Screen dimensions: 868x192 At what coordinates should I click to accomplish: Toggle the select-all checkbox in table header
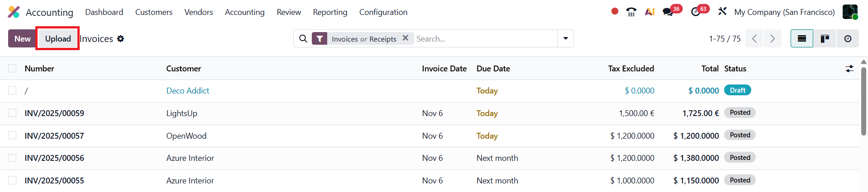[x=12, y=68]
